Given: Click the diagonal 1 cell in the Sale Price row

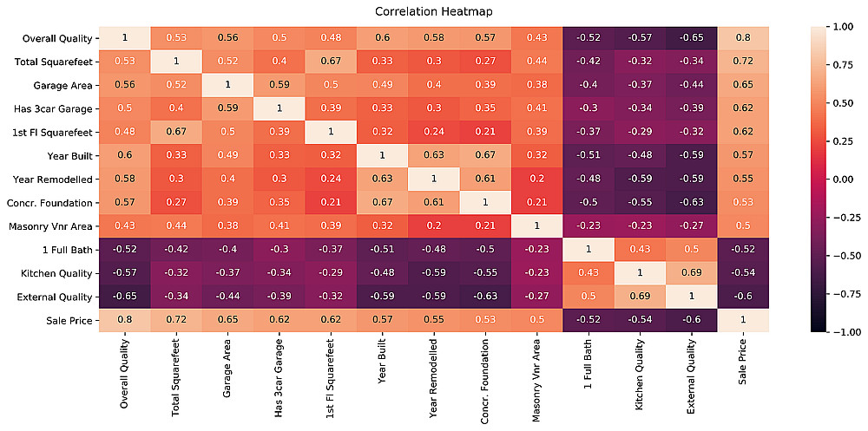Looking at the screenshot, I should coord(744,319).
